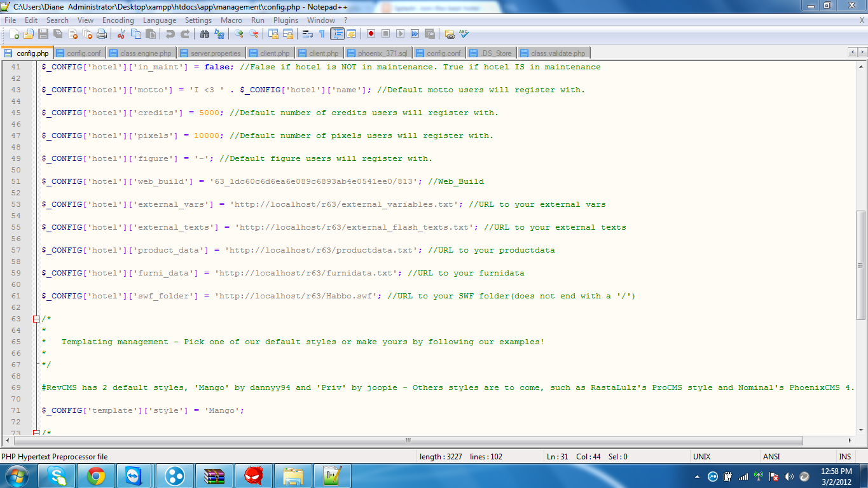Open Find using the binoculars icon
This screenshot has height=488, width=868.
coord(205,34)
